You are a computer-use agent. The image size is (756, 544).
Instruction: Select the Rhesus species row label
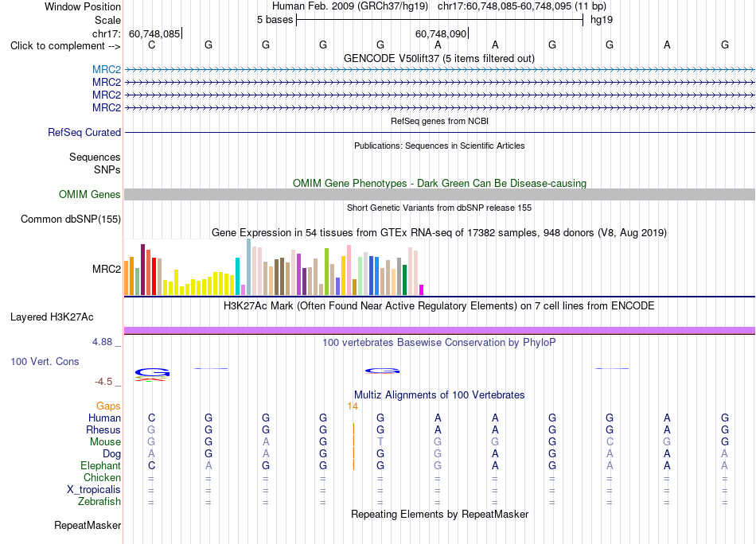coord(103,429)
